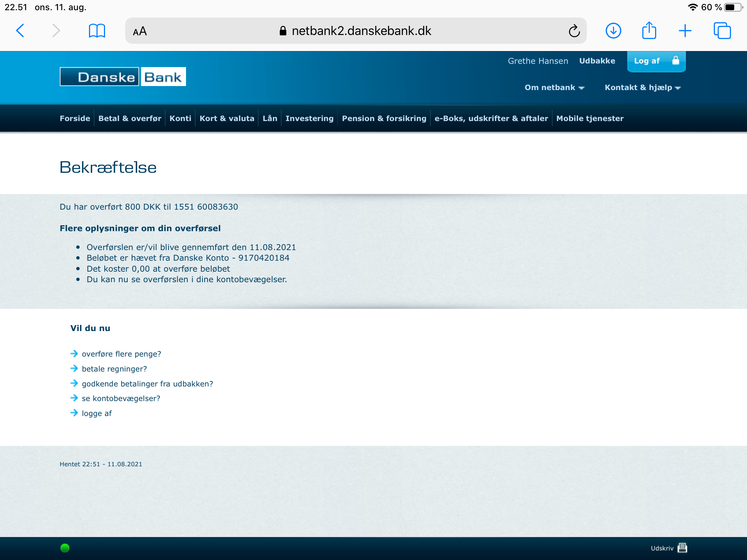Reload the page with the refresh icon
Screen dimensions: 747x560
pos(574,31)
